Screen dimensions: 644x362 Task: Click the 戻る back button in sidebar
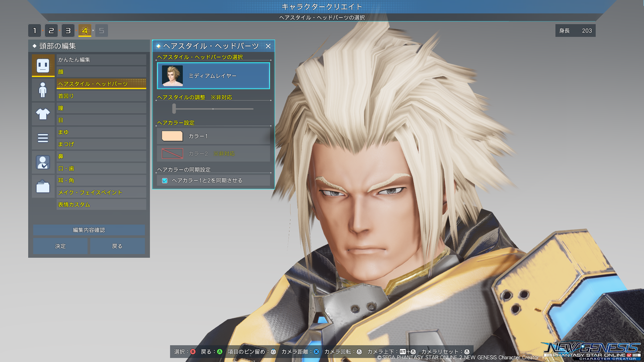click(117, 246)
